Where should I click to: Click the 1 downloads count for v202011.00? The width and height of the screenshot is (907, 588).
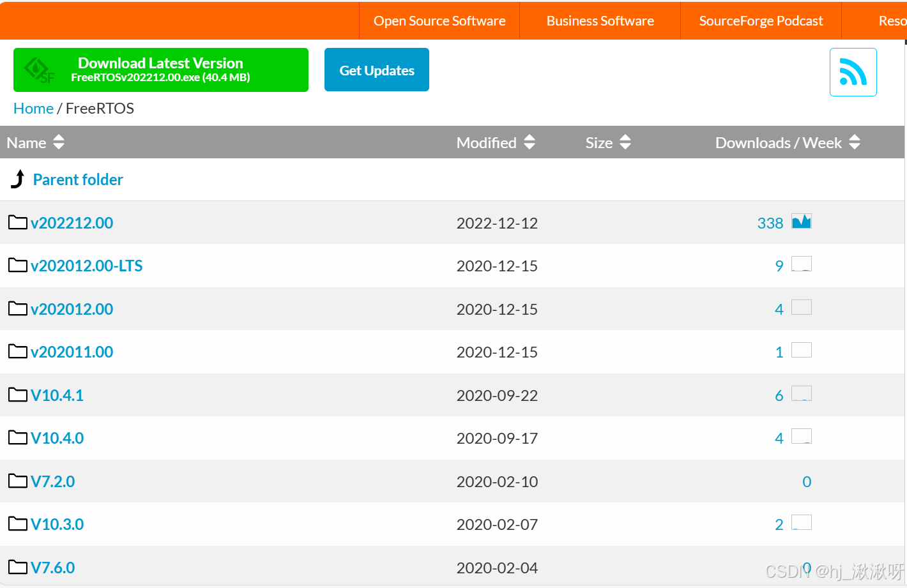pyautogui.click(x=779, y=352)
